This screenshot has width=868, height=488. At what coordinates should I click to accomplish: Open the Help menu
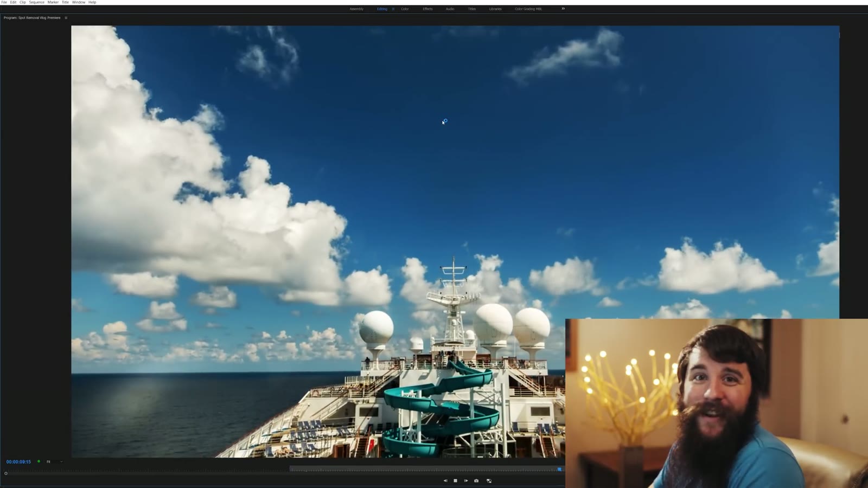point(92,2)
